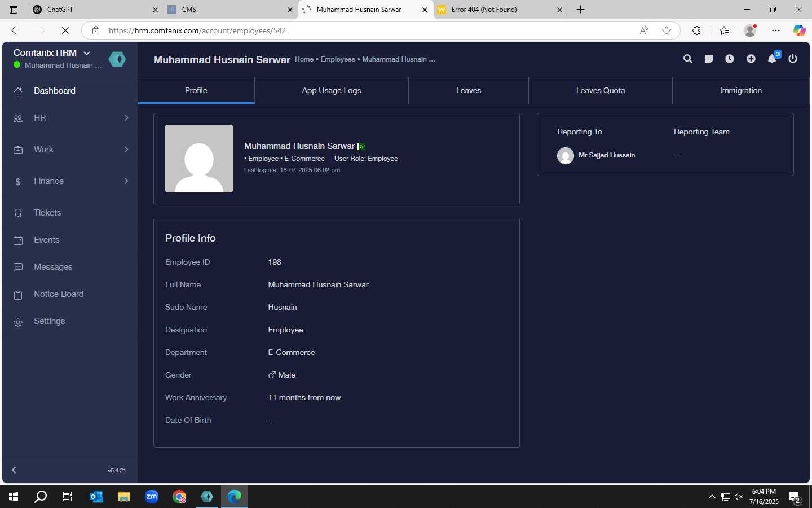Click the Finance dollar icon in sidebar
The height and width of the screenshot is (508, 812).
pos(18,181)
